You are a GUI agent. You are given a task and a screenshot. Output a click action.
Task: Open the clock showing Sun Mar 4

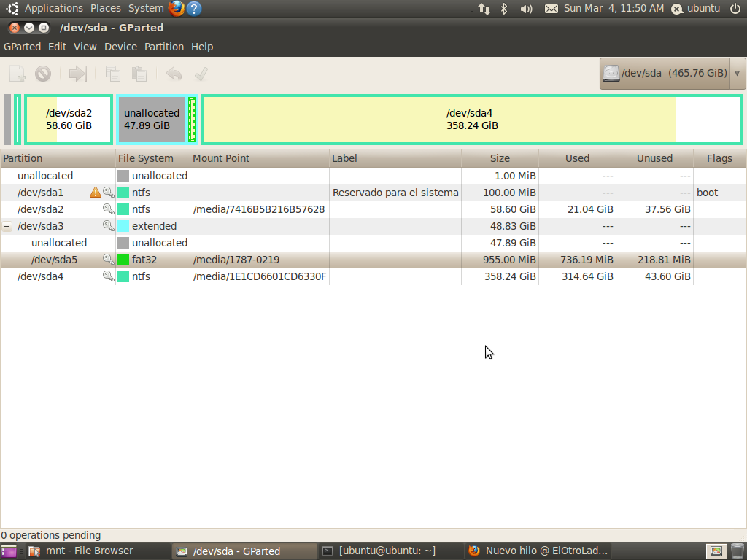[614, 9]
